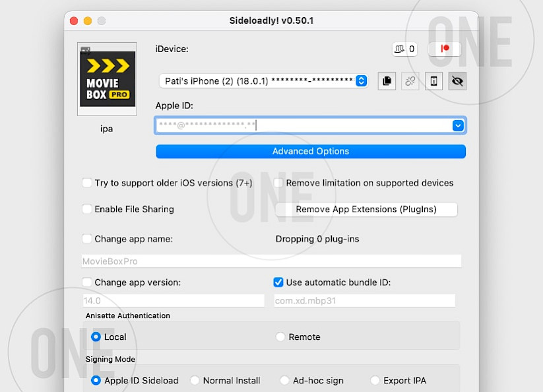
Task: Expand the Apple ID dropdown arrow
Action: [x=458, y=125]
